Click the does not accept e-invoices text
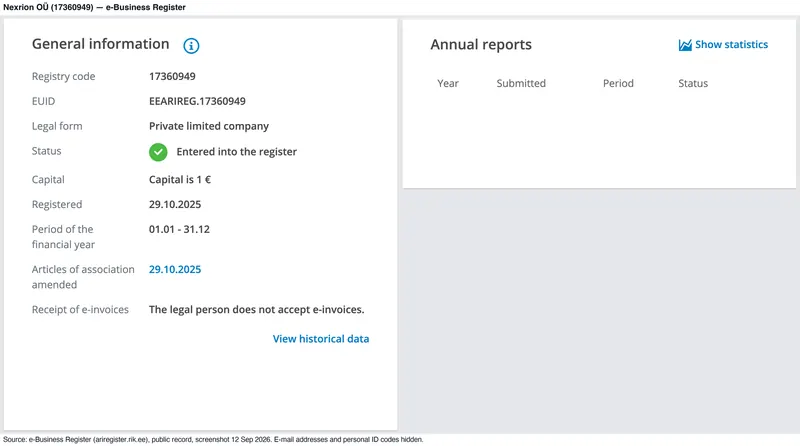 (257, 310)
